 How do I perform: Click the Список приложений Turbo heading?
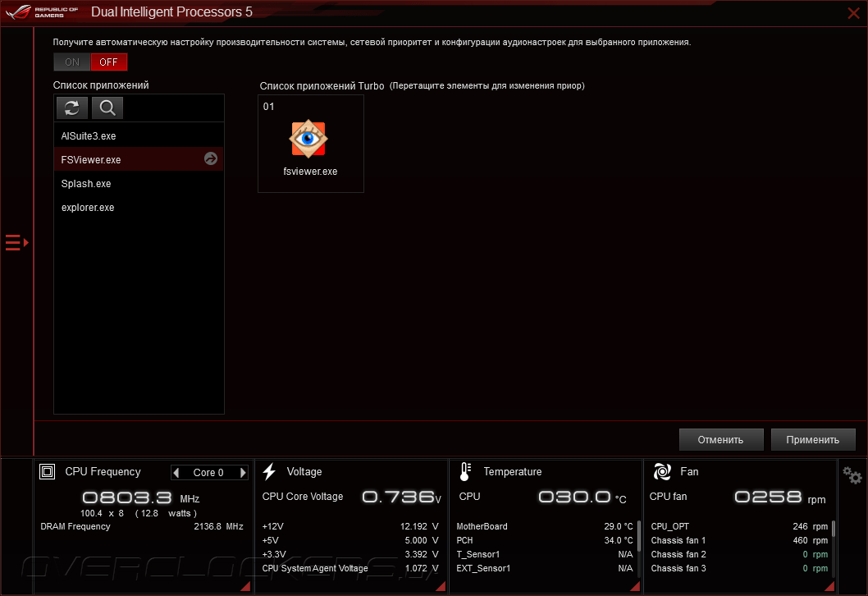(x=322, y=86)
